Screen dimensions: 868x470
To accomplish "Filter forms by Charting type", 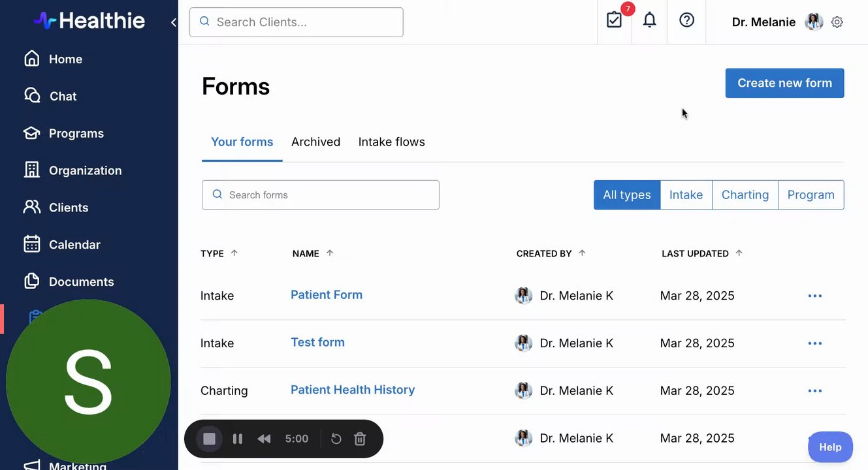I will pyautogui.click(x=745, y=195).
